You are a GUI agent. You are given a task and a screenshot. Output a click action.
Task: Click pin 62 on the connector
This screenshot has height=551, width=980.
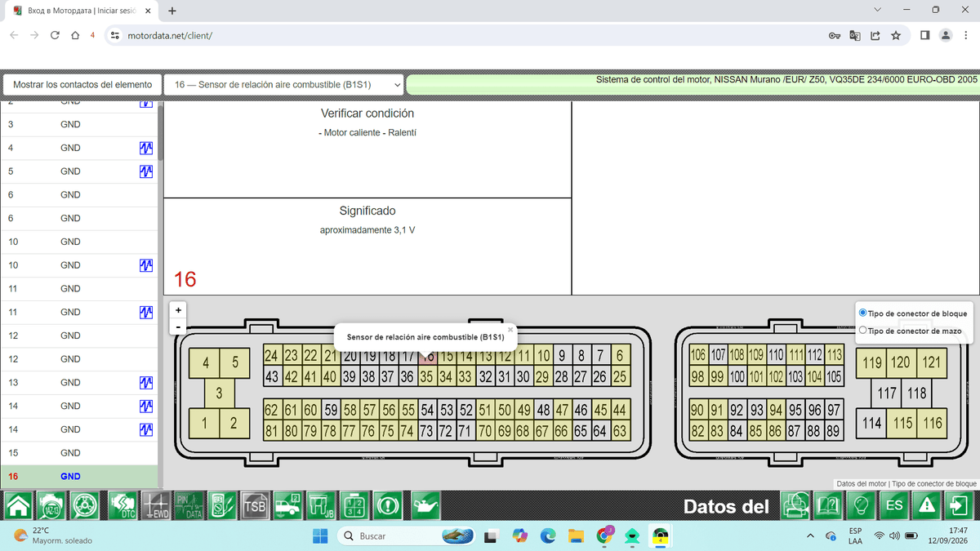(272, 410)
